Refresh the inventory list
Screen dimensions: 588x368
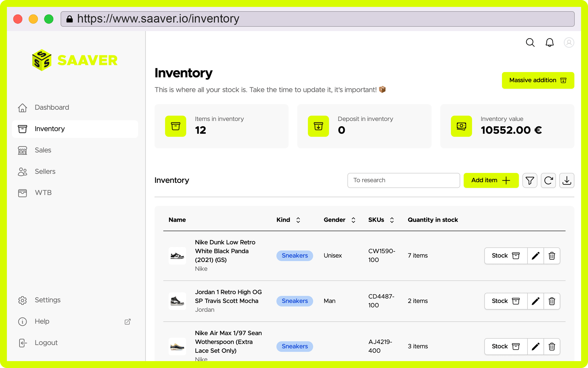[548, 180]
